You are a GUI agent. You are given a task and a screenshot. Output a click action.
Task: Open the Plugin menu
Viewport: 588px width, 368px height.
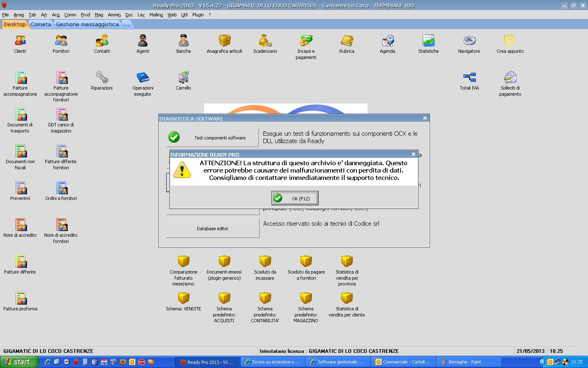pyautogui.click(x=198, y=15)
